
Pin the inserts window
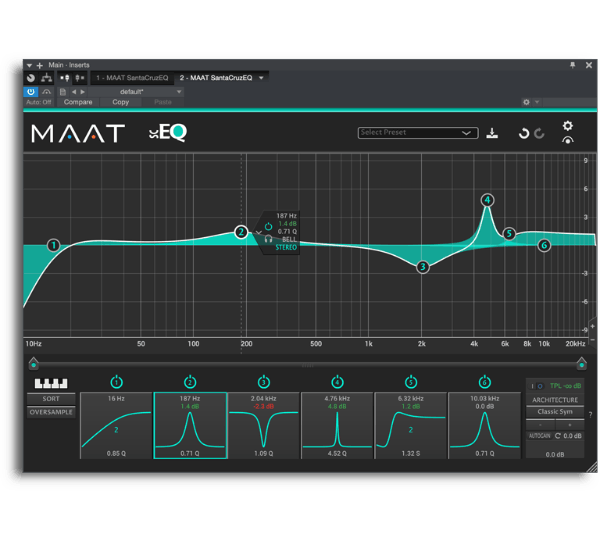point(572,65)
